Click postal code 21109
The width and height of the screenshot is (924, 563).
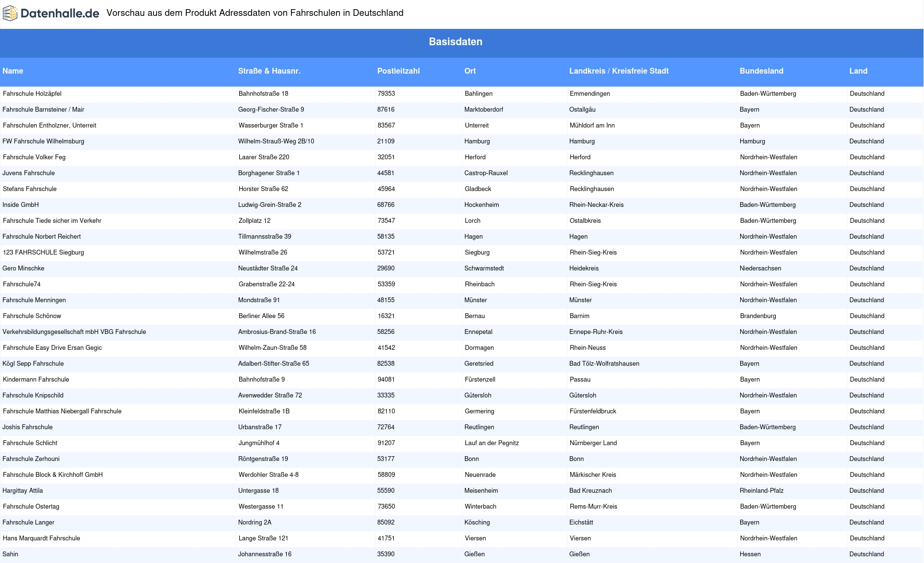coord(386,141)
